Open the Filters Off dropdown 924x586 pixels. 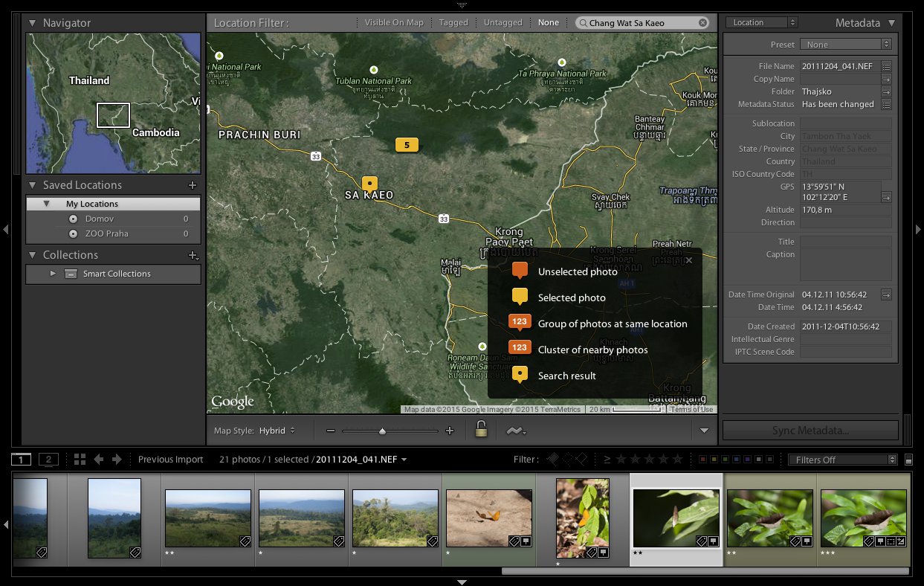point(844,460)
